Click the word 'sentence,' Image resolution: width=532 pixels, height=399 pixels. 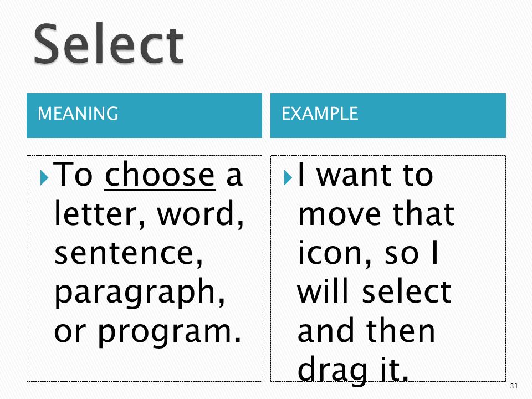tap(129, 254)
